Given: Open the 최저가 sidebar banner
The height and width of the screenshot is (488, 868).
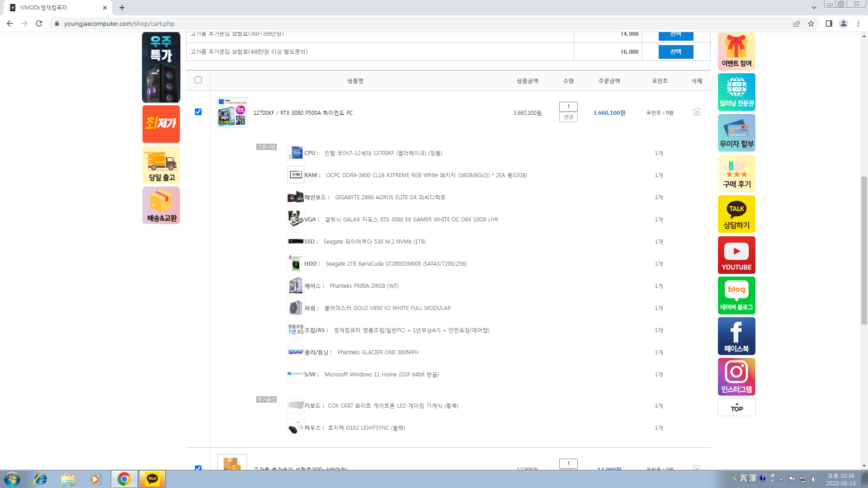Looking at the screenshot, I should (x=161, y=124).
